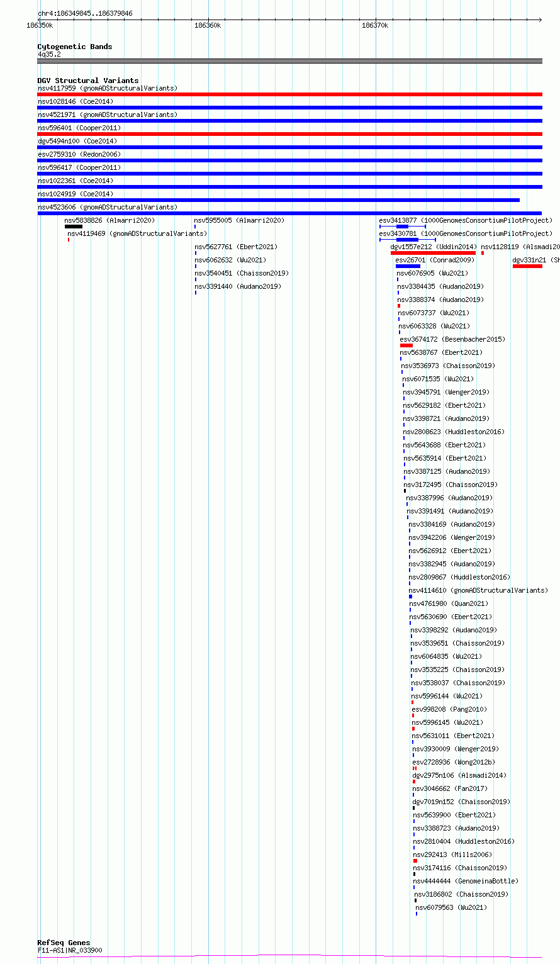Select variant label nsv1022361 (Coe2014)
560x964 pixels.
76,181
